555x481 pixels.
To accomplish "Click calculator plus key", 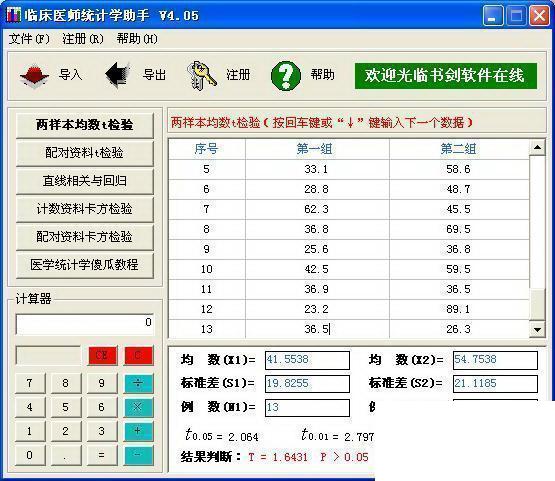I will (138, 431).
